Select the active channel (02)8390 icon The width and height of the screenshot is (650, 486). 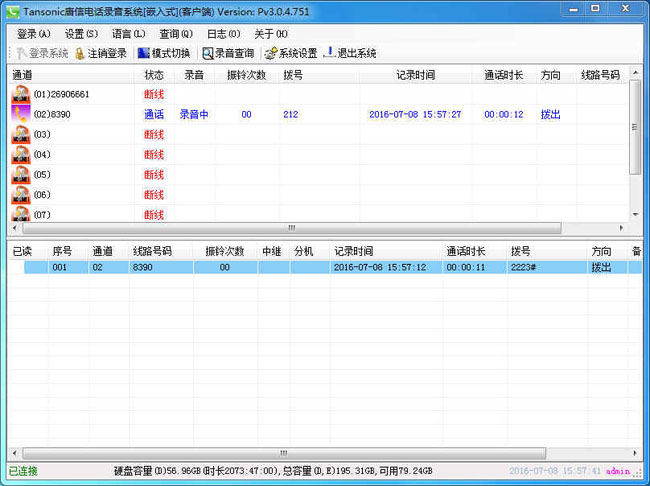pyautogui.click(x=21, y=114)
